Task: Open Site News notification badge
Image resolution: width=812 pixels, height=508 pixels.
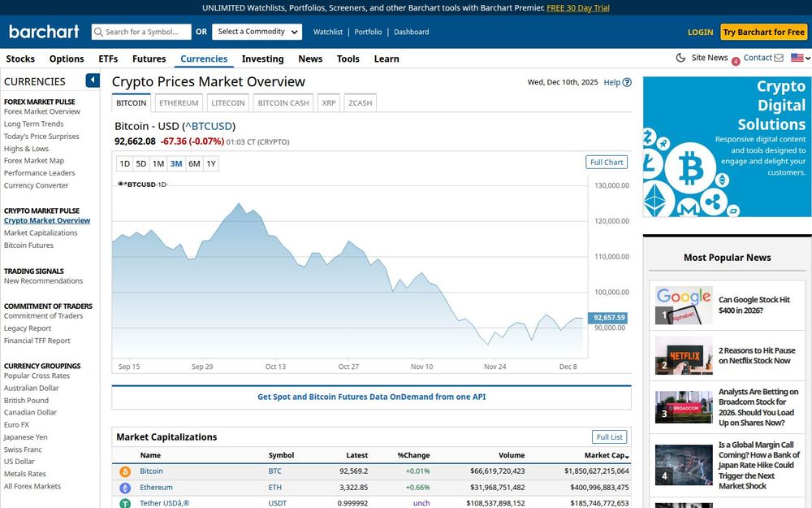Action: (736, 62)
